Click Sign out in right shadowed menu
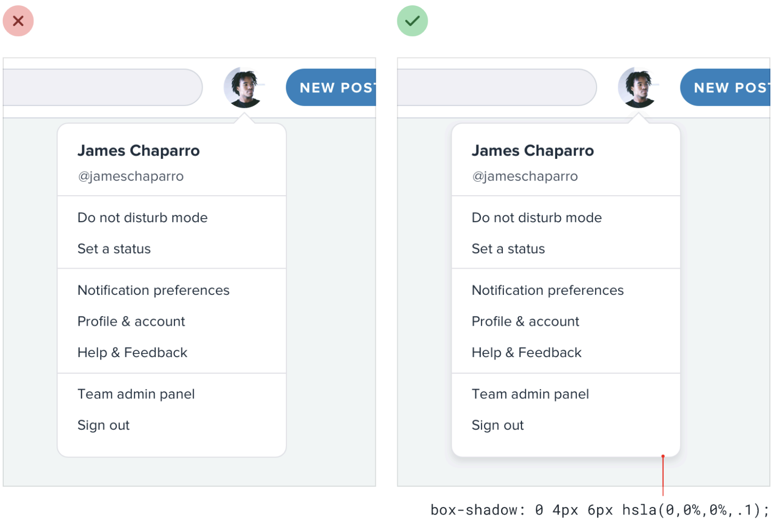The width and height of the screenshot is (772, 532). [497, 425]
